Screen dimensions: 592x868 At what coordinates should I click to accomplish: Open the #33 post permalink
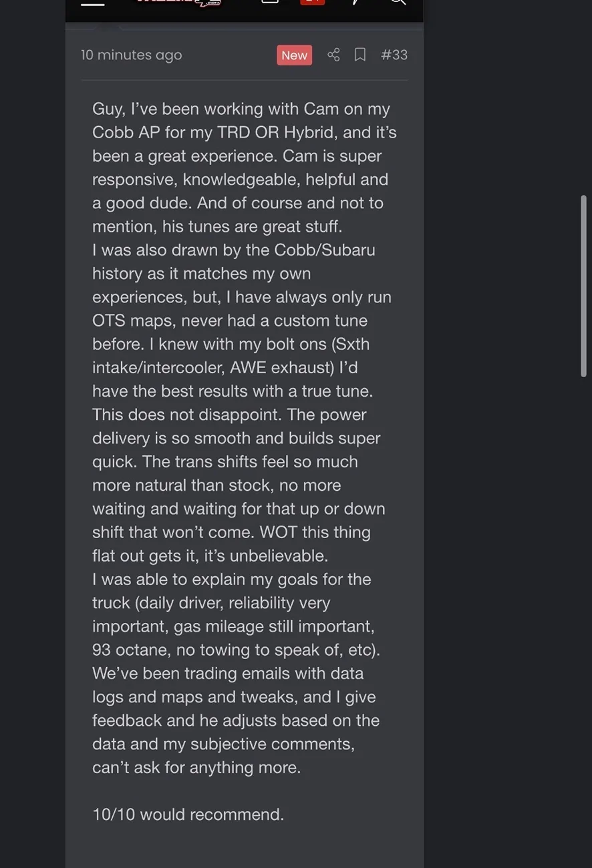(x=394, y=55)
